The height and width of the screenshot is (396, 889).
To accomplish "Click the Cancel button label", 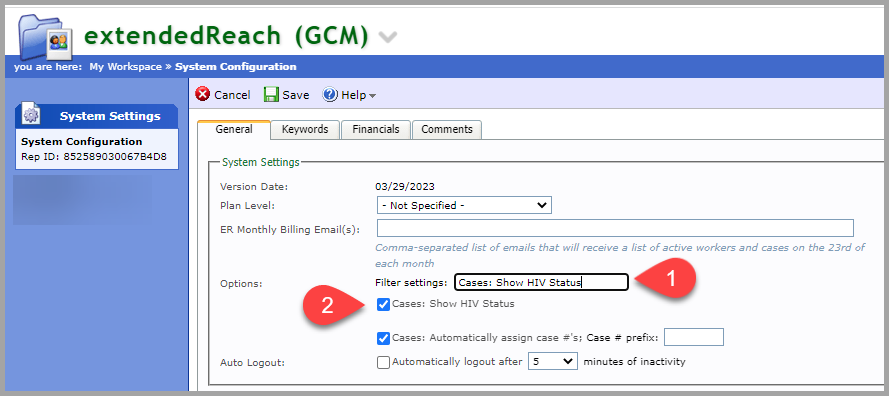I will 232,95.
